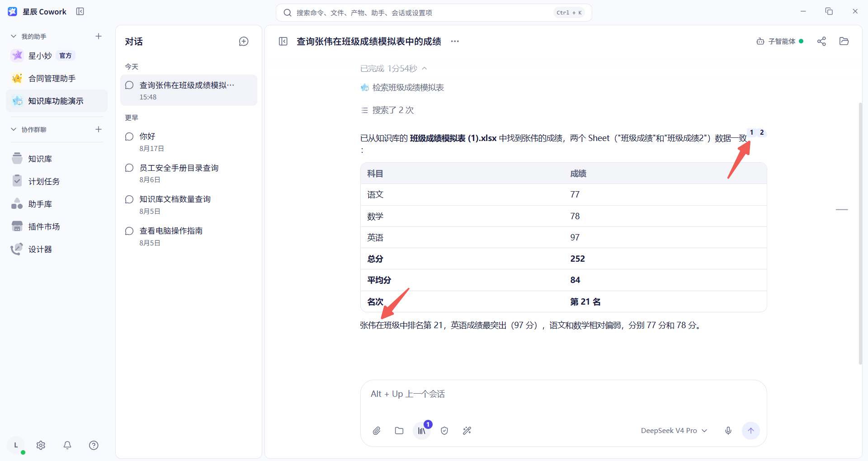Screen dimensions: 868x461
Task: Click citation reference 1
Action: point(752,132)
